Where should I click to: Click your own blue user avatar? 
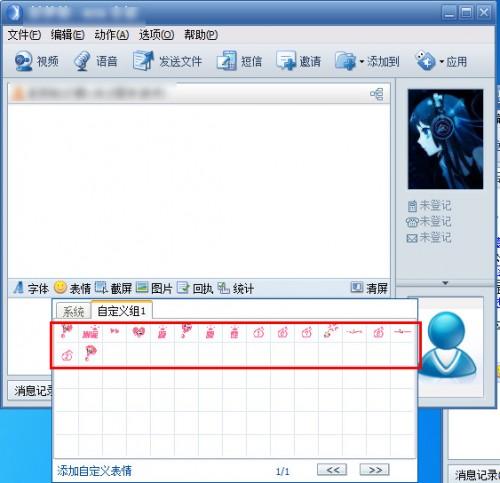(x=448, y=346)
